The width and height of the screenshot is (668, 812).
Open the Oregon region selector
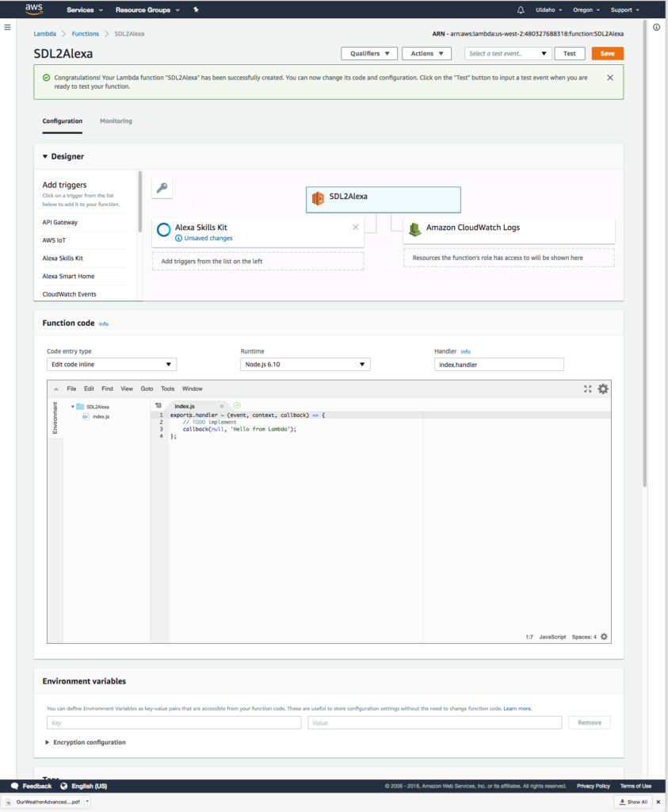click(586, 10)
